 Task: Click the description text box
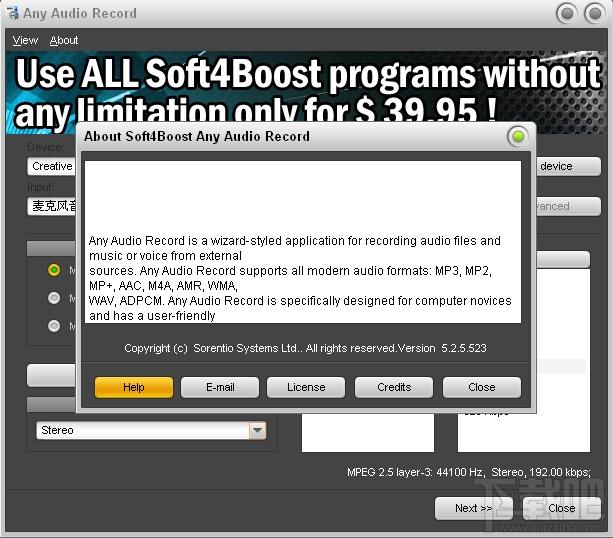coord(303,242)
